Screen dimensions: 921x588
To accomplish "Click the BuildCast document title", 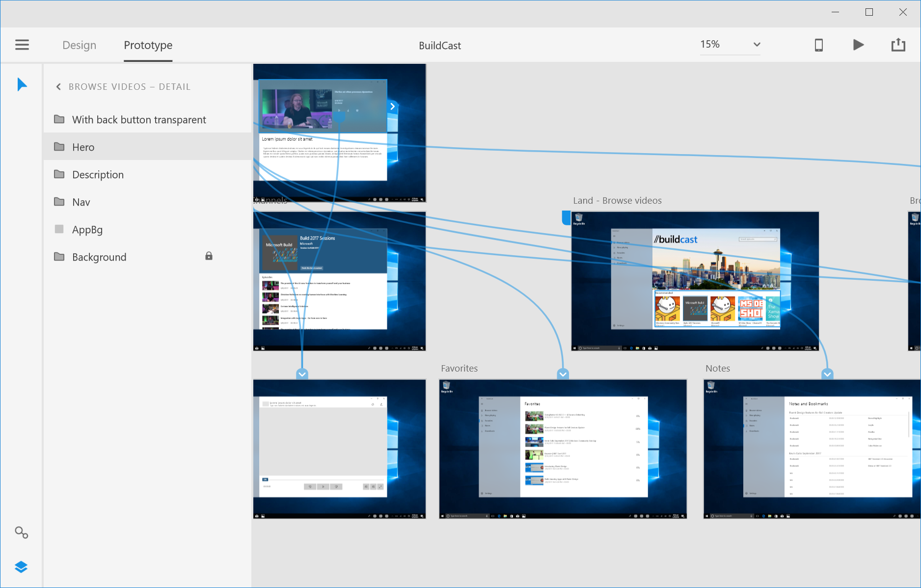I will pos(440,46).
